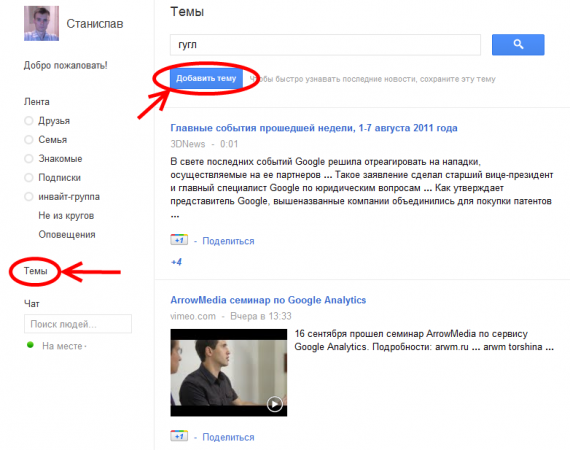Screen dimensions: 570x450
Task: Click the blue search magnifier button
Action: (x=518, y=45)
